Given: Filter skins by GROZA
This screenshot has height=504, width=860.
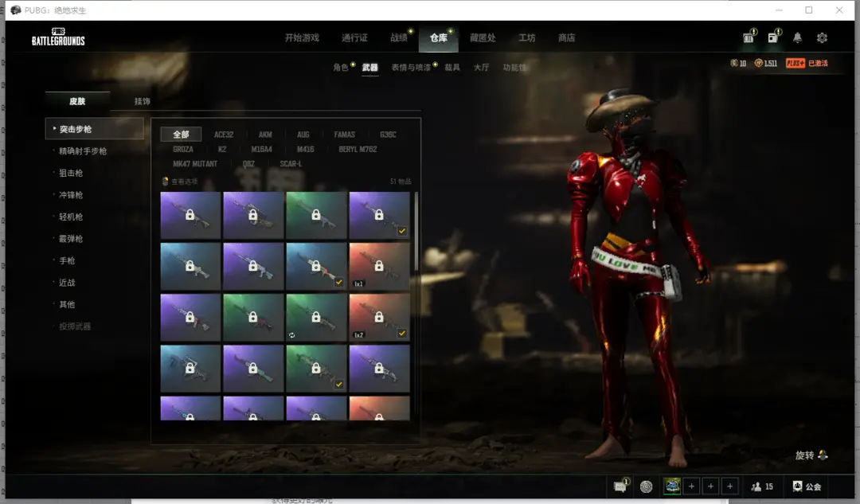Looking at the screenshot, I should click(183, 149).
